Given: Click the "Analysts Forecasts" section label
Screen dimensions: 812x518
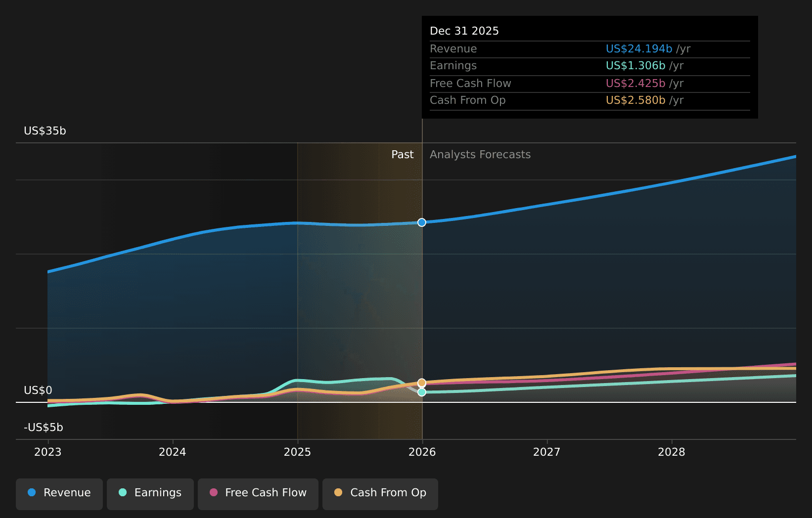Looking at the screenshot, I should point(480,155).
